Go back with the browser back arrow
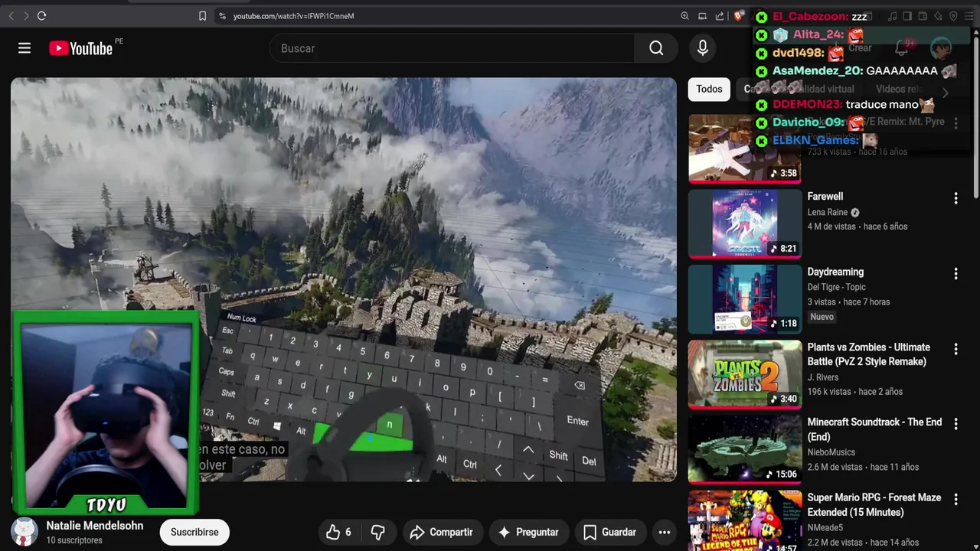This screenshot has width=980, height=551. (x=11, y=15)
